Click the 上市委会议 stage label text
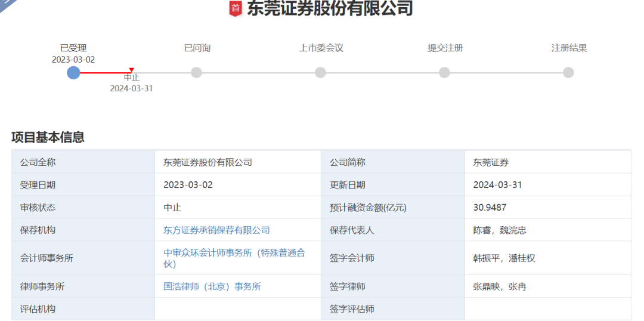The image size is (644, 321). [321, 48]
